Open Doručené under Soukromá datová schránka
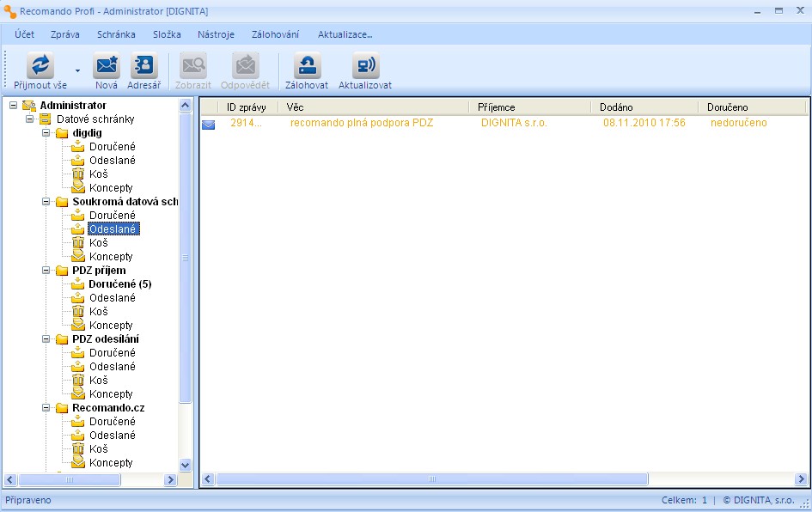The height and width of the screenshot is (512, 812). pos(112,216)
